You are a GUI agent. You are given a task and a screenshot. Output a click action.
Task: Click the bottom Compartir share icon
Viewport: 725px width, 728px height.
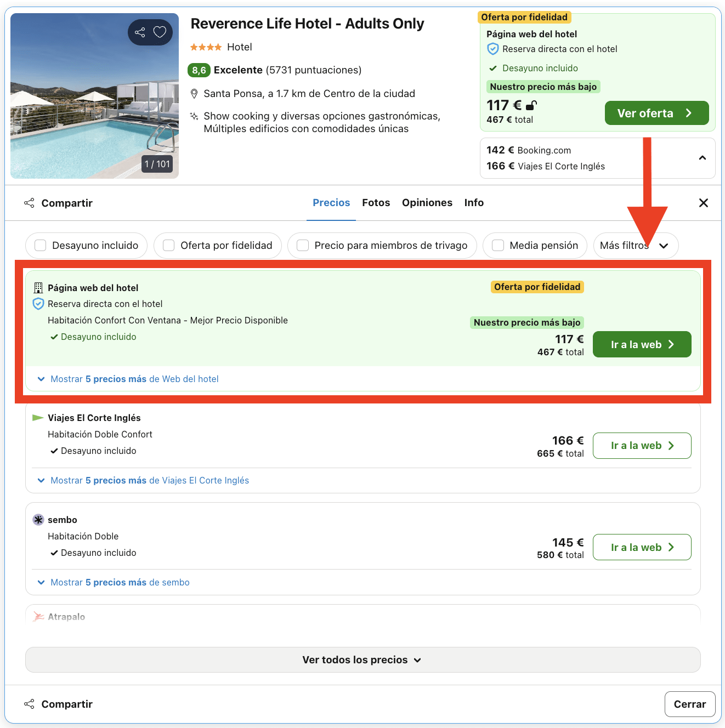tap(29, 704)
